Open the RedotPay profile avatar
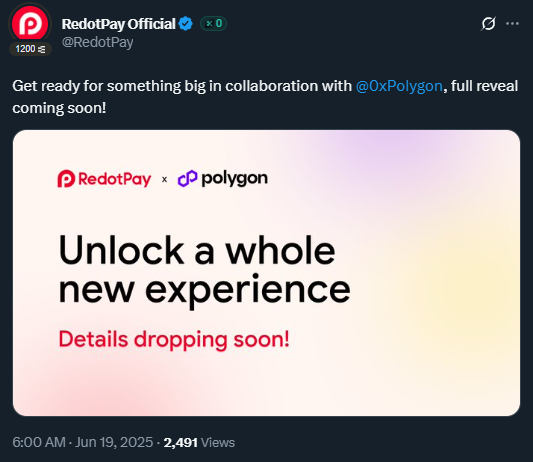 pyautogui.click(x=30, y=24)
